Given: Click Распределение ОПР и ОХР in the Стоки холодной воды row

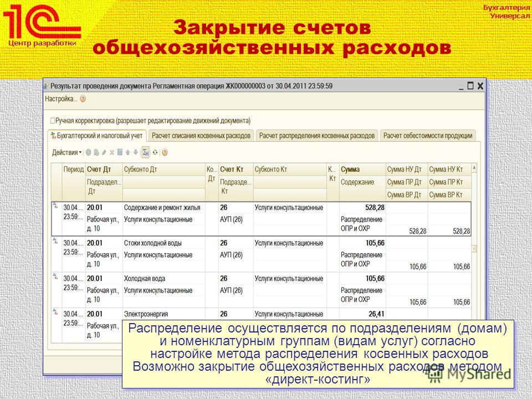Looking at the screenshot, I should pyautogui.click(x=361, y=259).
